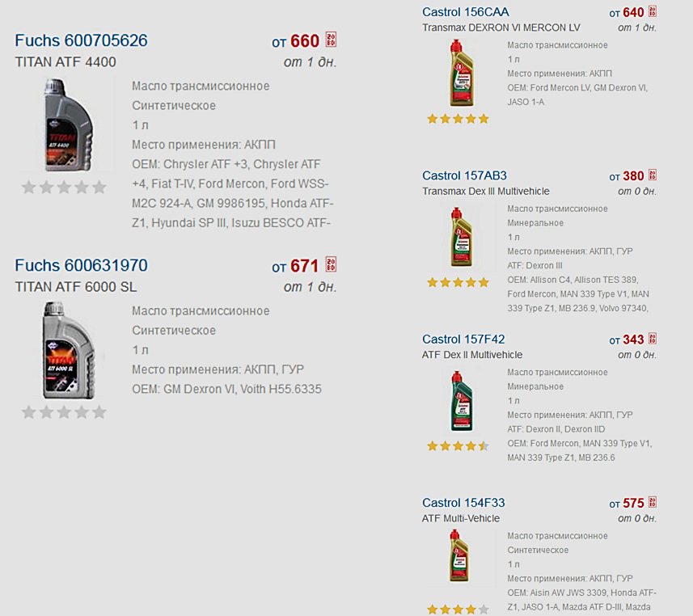Click the TITAN ATF 6000 SL bottle image

[x=68, y=350]
